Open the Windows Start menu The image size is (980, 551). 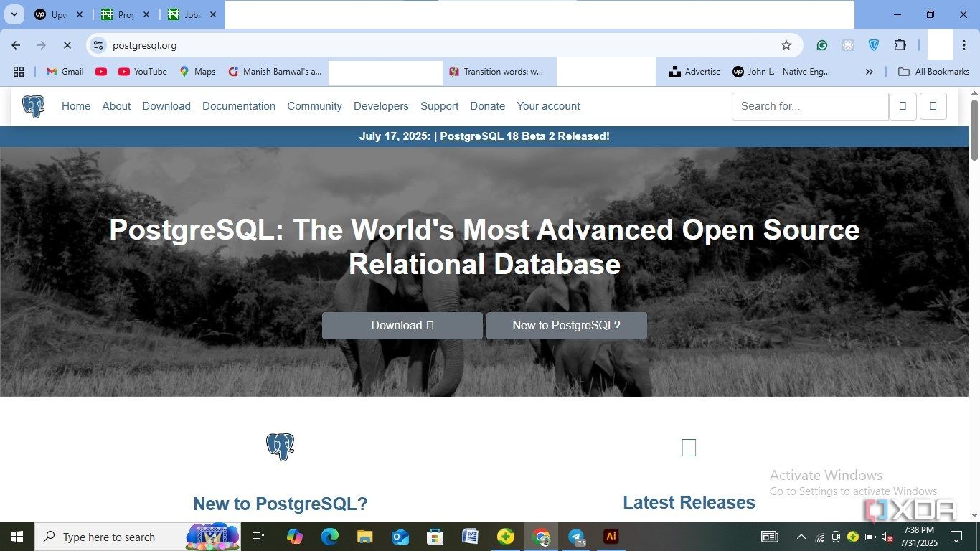tap(17, 537)
